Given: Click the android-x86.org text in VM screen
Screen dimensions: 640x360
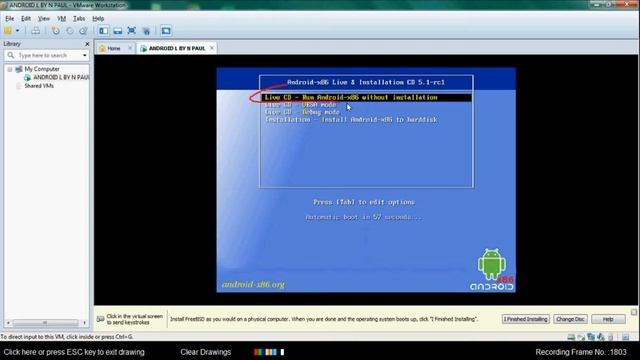Looking at the screenshot, I should point(253,284).
